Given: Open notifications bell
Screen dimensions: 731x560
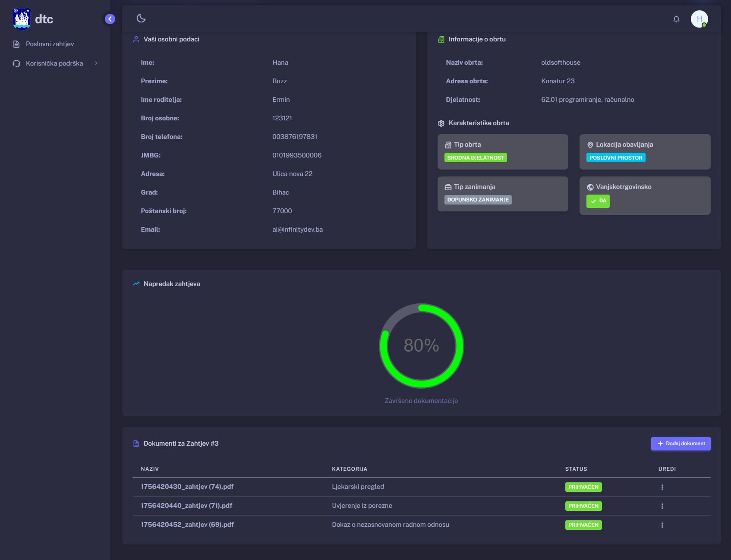Looking at the screenshot, I should click(x=676, y=19).
